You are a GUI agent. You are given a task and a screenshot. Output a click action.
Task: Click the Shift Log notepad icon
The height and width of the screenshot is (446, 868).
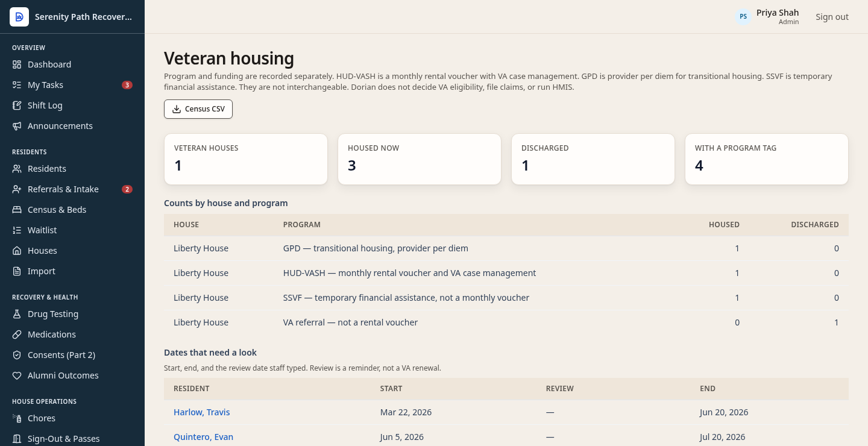[x=17, y=105]
